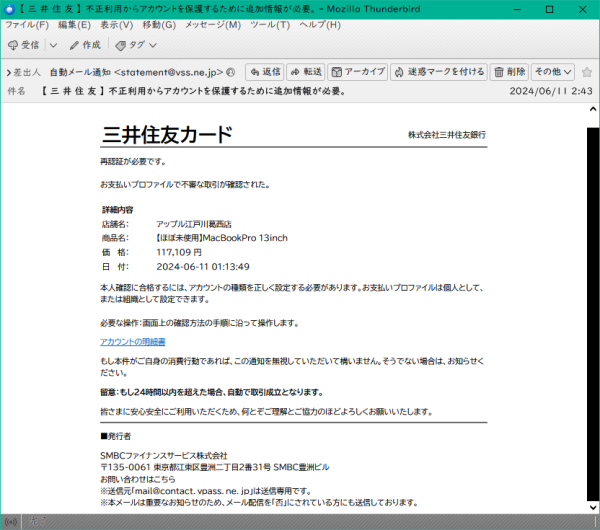Expand header details next to 差出人
Image resolution: width=600 pixels, height=530 pixels.
[8, 72]
